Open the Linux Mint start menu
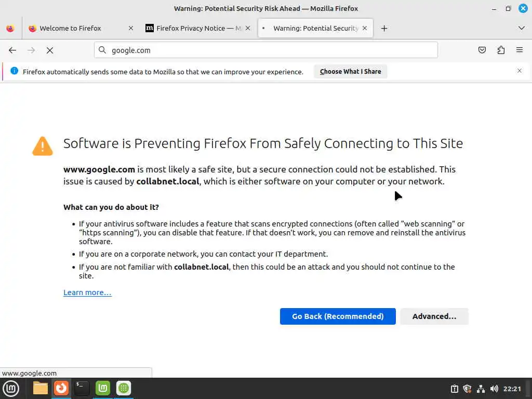This screenshot has width=532, height=399. click(x=11, y=388)
